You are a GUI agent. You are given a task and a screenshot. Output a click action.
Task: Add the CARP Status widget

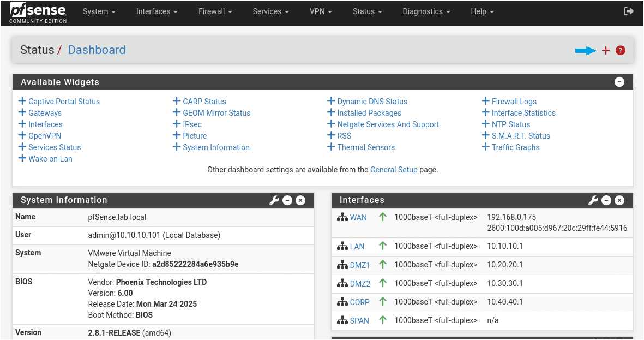pos(199,101)
